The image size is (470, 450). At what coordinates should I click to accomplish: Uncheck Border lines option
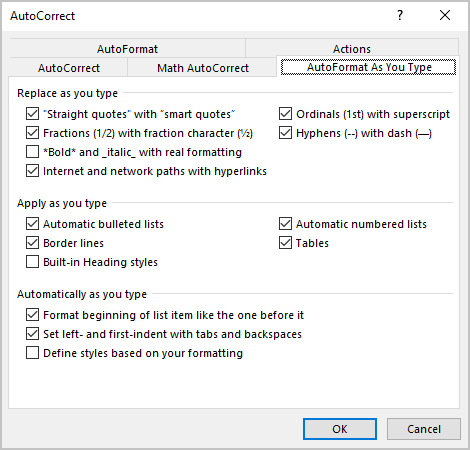click(x=32, y=243)
